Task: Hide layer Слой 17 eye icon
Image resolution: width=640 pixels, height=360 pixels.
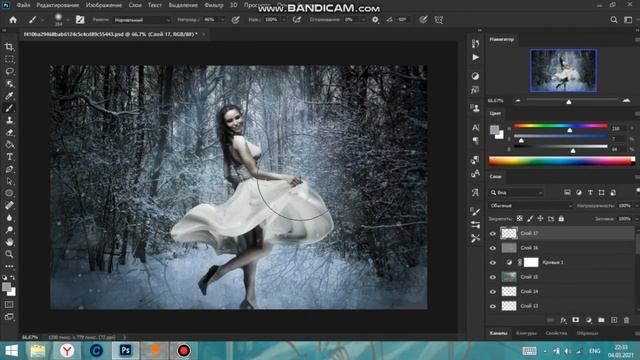Action: point(493,233)
